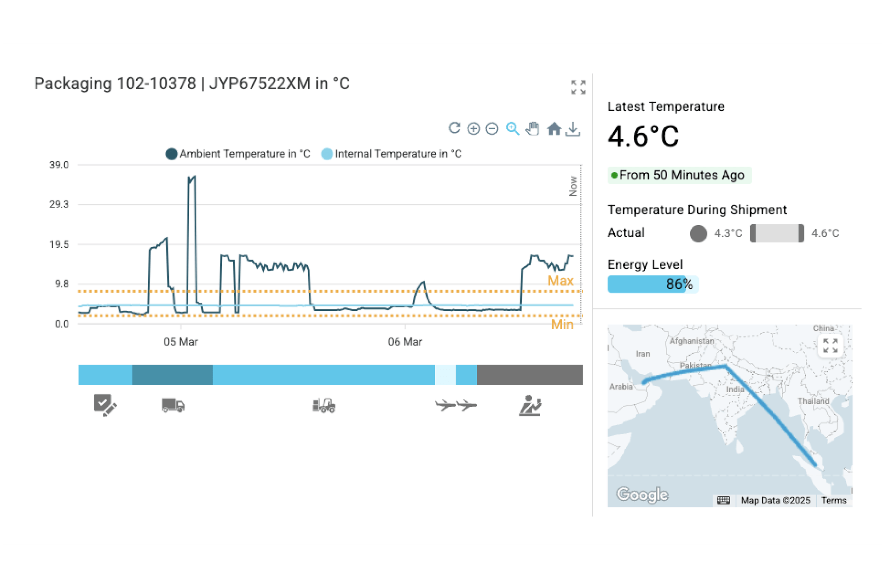Image resolution: width=882 pixels, height=588 pixels.
Task: Download chart data via download icon
Action: click(573, 129)
